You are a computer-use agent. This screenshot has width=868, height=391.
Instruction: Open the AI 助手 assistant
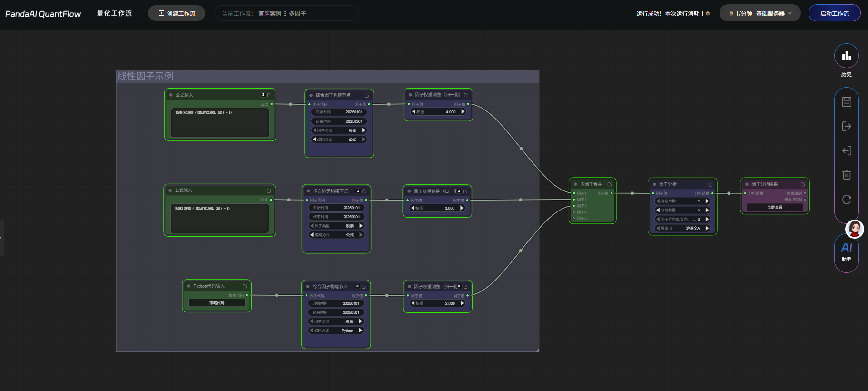(x=846, y=252)
